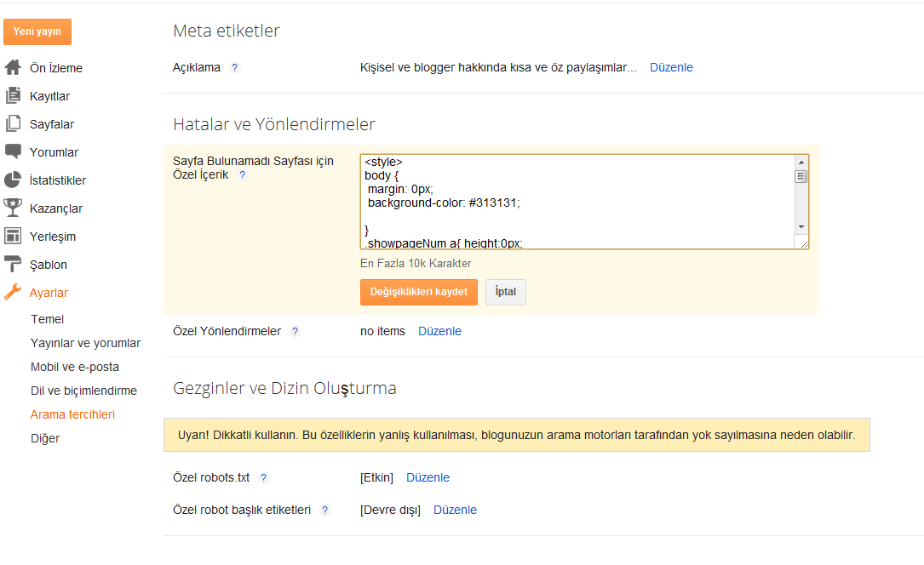This screenshot has width=924, height=565.
Task: Click the Ayarlar wrench icon
Action: (x=13, y=292)
